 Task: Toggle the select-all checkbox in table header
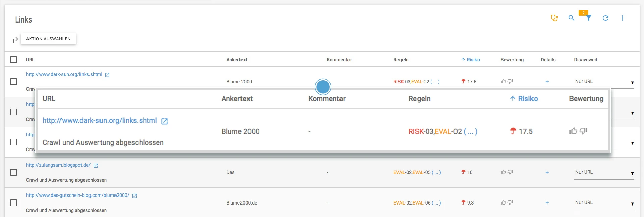coord(14,60)
